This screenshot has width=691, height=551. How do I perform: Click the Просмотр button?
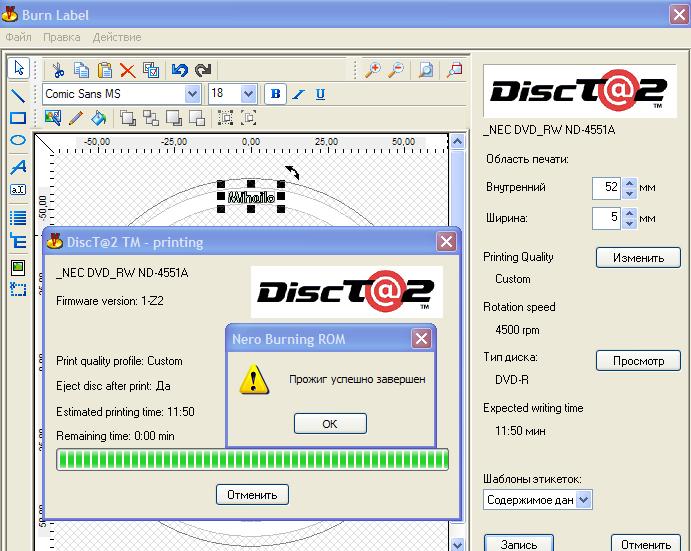pos(638,361)
